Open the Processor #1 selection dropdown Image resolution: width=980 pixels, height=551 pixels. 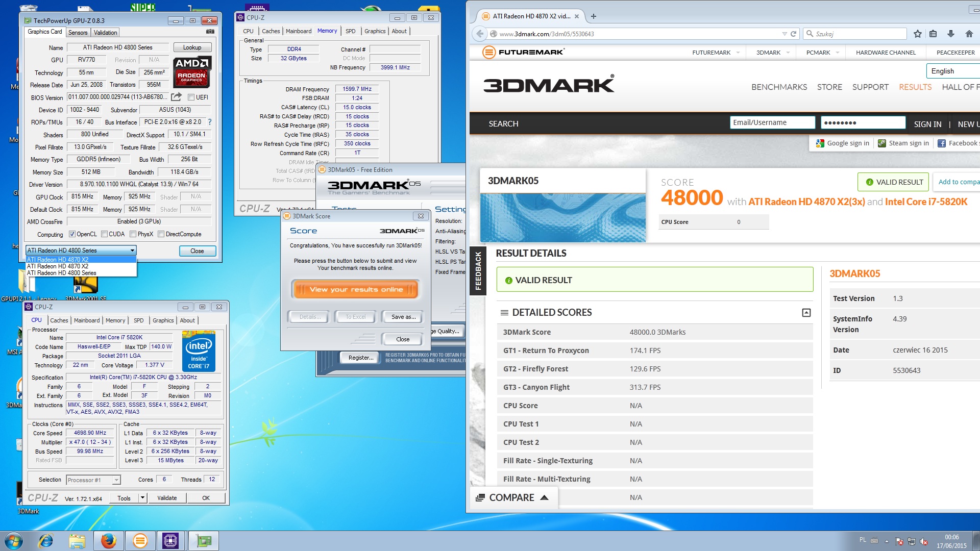[x=93, y=480]
